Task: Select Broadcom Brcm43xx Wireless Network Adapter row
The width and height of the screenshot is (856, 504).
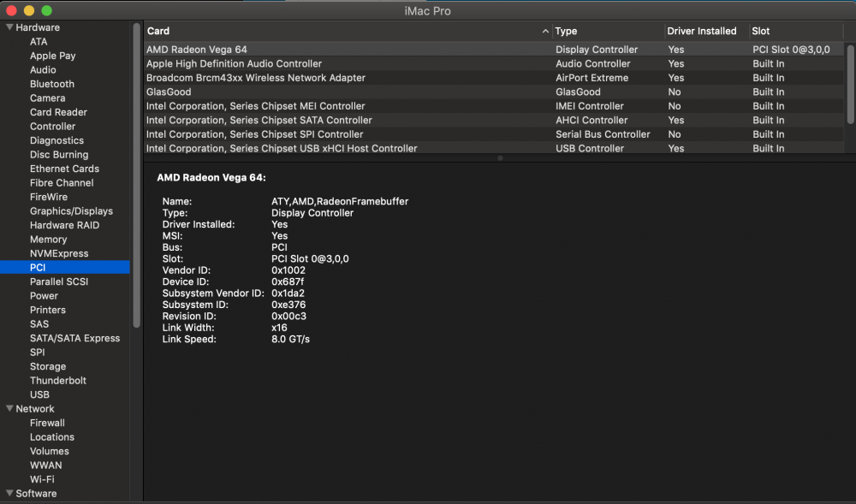Action: click(x=494, y=78)
